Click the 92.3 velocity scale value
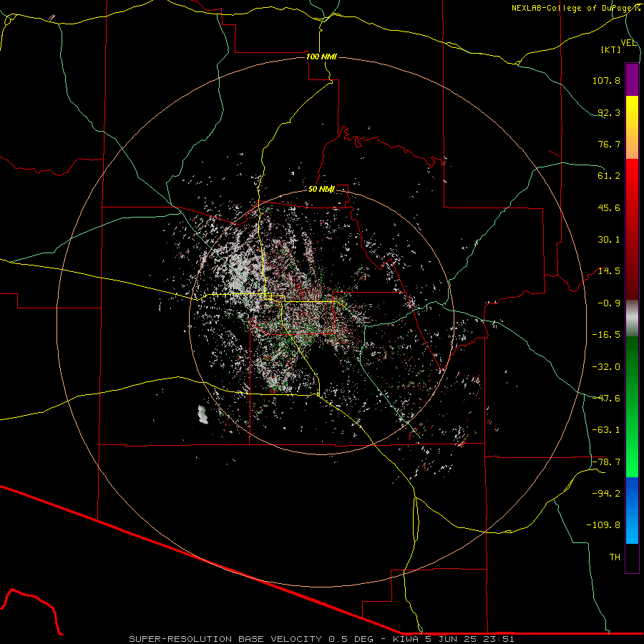This screenshot has width=644, height=644. coord(609,112)
